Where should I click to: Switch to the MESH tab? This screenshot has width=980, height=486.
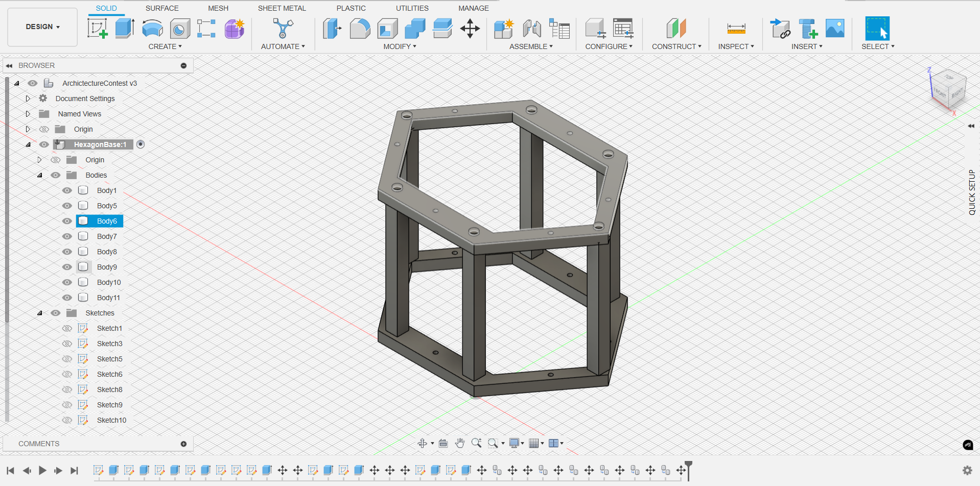coord(218,8)
